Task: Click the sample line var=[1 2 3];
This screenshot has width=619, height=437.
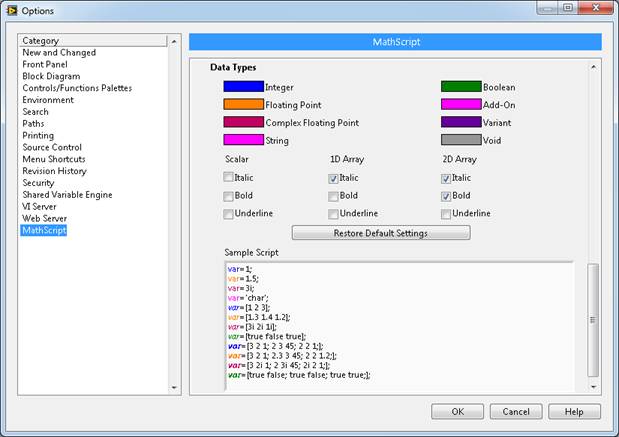Action: click(x=249, y=308)
